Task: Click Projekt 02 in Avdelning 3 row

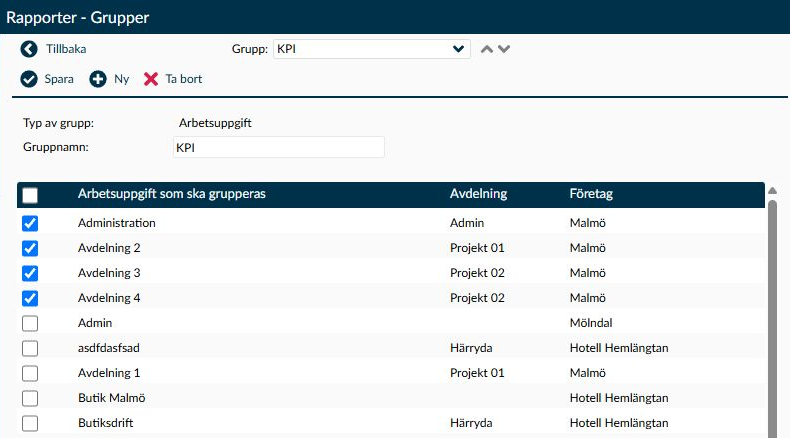Action: tap(477, 273)
